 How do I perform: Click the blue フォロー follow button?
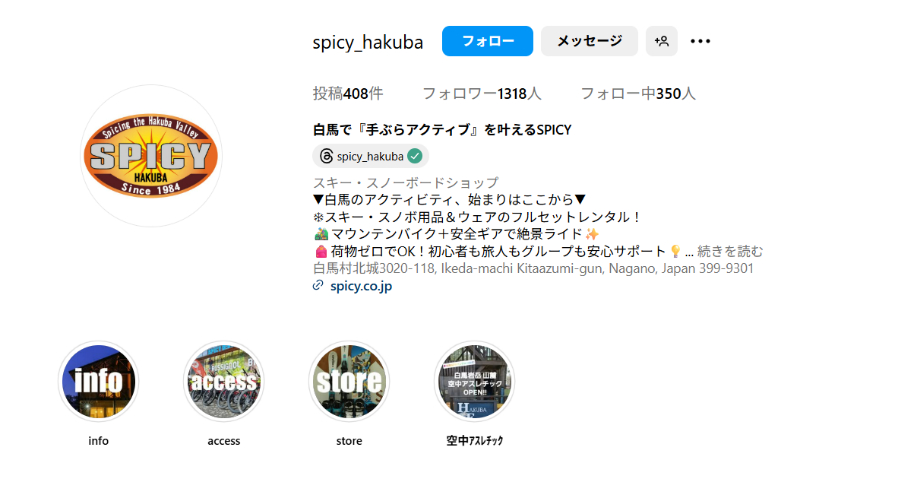(x=487, y=41)
